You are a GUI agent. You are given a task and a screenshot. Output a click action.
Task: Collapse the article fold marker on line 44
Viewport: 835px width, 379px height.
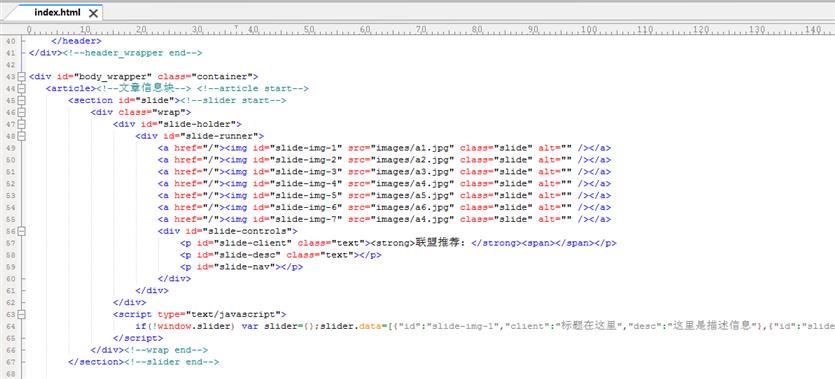(21, 88)
